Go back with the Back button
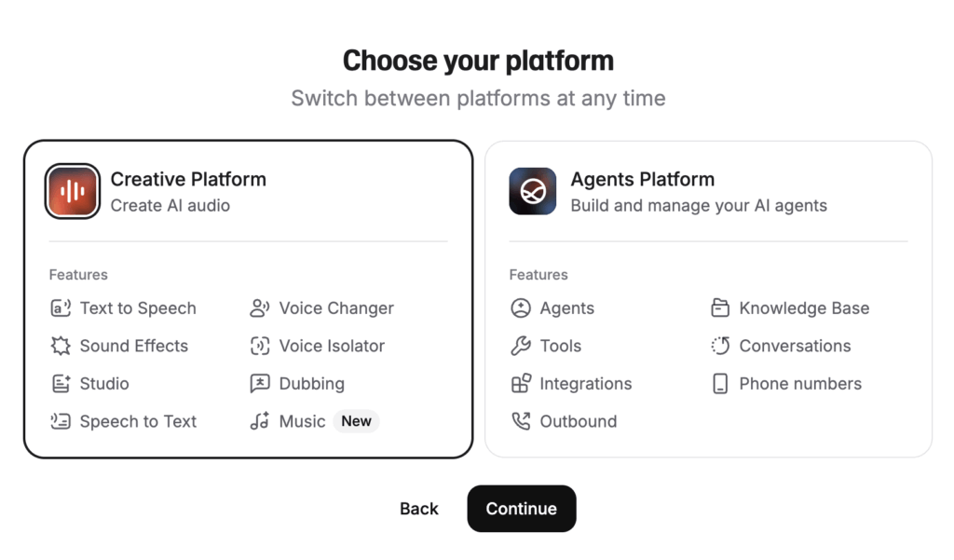The image size is (954, 560). 419,509
